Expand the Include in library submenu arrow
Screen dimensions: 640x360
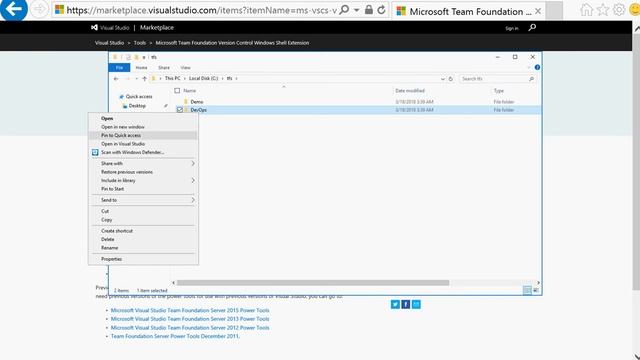point(193,180)
